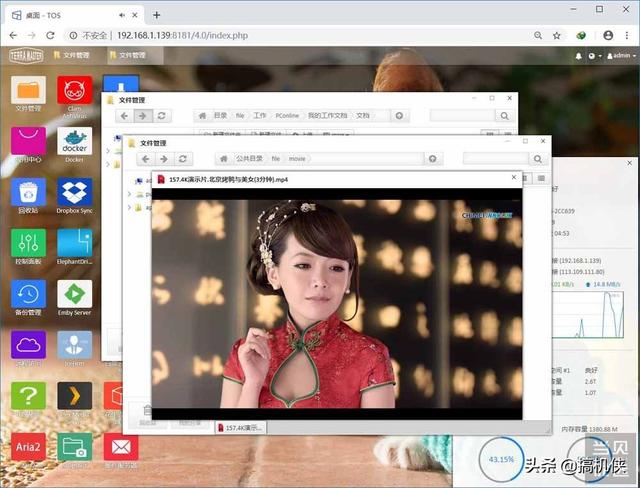Open the browser profile avatar

(x=608, y=35)
